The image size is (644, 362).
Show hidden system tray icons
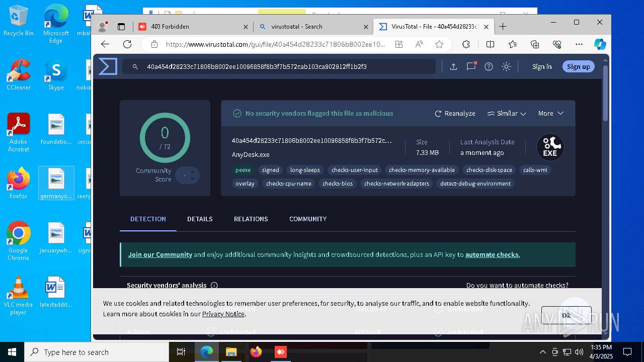(542, 352)
